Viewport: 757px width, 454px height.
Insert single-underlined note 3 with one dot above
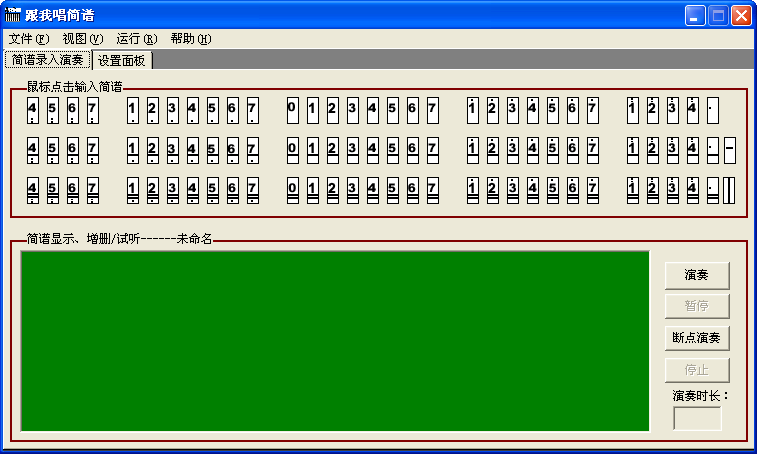(x=513, y=151)
